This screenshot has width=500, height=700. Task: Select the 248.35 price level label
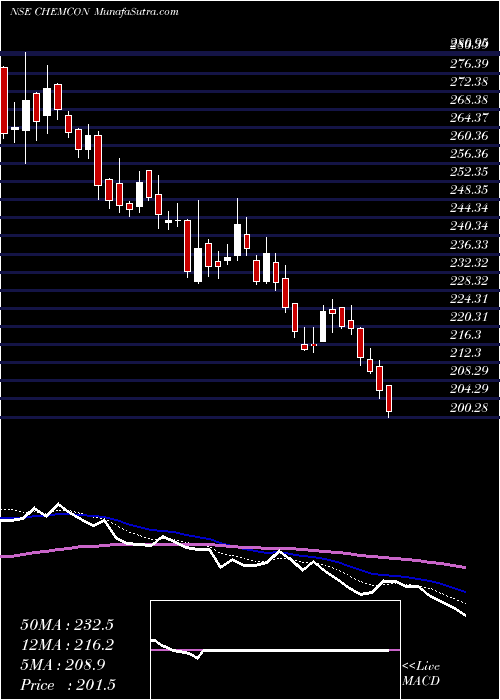click(468, 190)
